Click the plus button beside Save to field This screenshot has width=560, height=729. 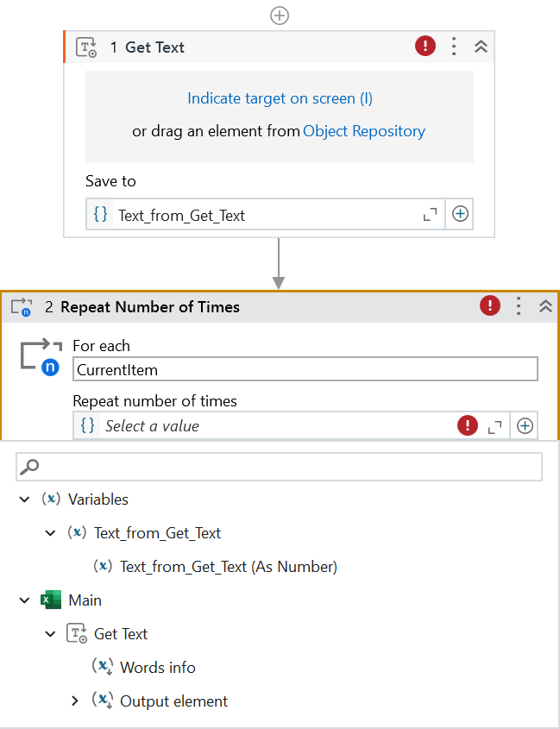(x=461, y=215)
